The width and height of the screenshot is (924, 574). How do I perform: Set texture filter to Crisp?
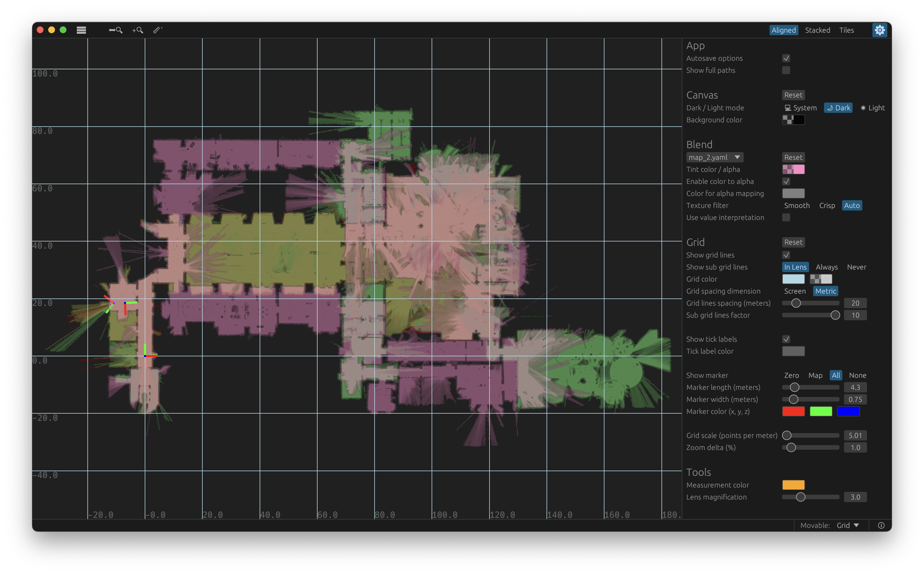click(x=827, y=205)
